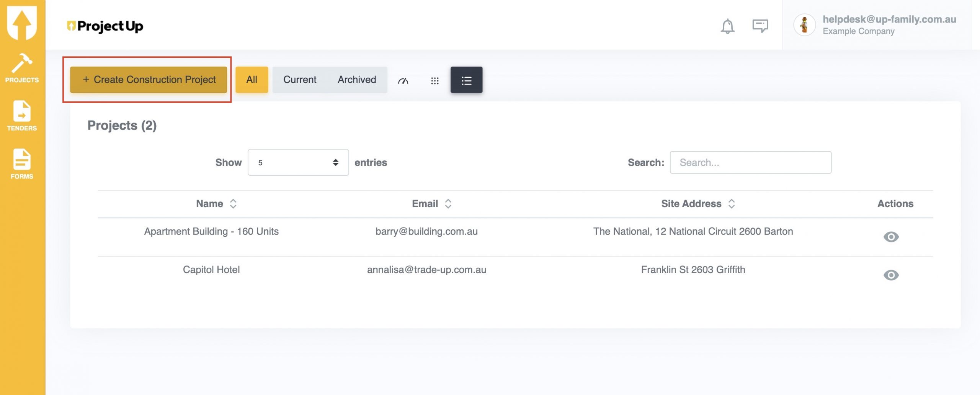Open Tenders section in sidebar
The image size is (980, 395).
[22, 116]
